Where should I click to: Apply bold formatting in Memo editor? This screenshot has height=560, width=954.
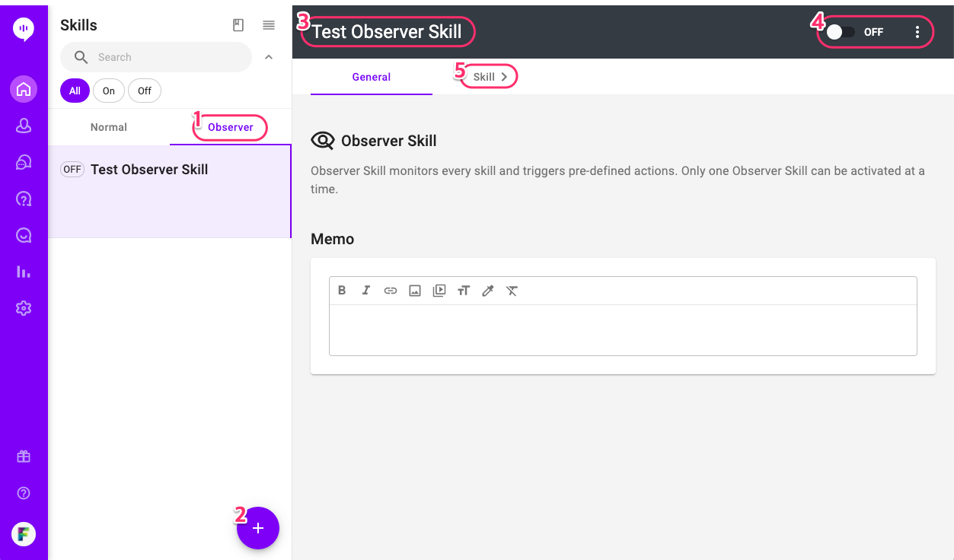click(342, 291)
